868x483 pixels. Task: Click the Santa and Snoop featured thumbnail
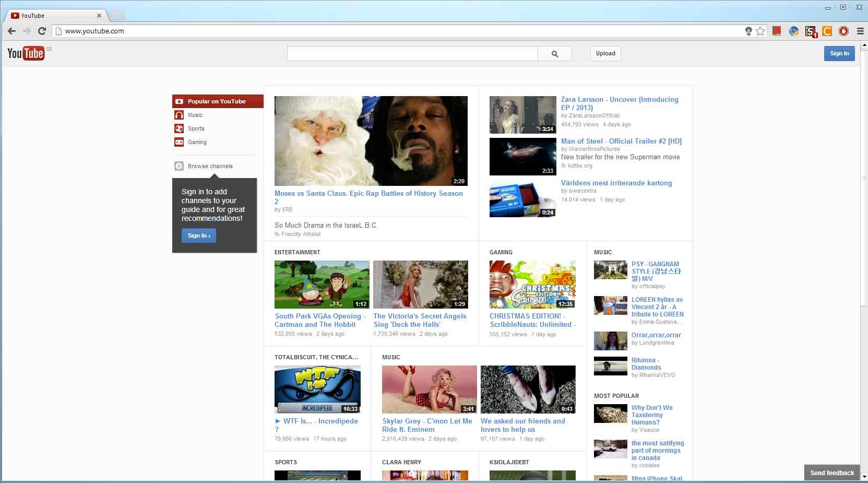[x=371, y=141]
